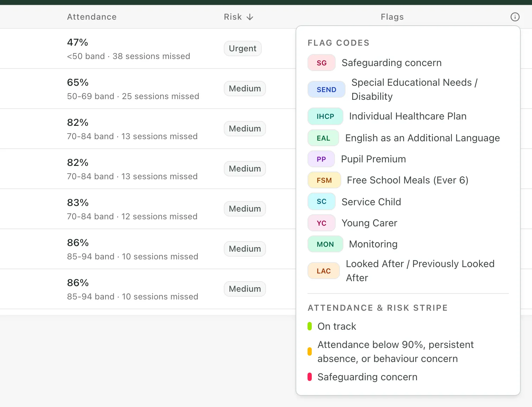Click '70-84 band · 12 sessions missed'
532x407 pixels.
point(132,217)
